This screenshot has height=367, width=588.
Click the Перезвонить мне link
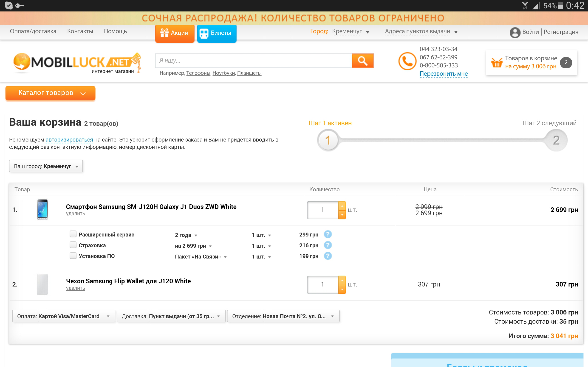coord(444,74)
